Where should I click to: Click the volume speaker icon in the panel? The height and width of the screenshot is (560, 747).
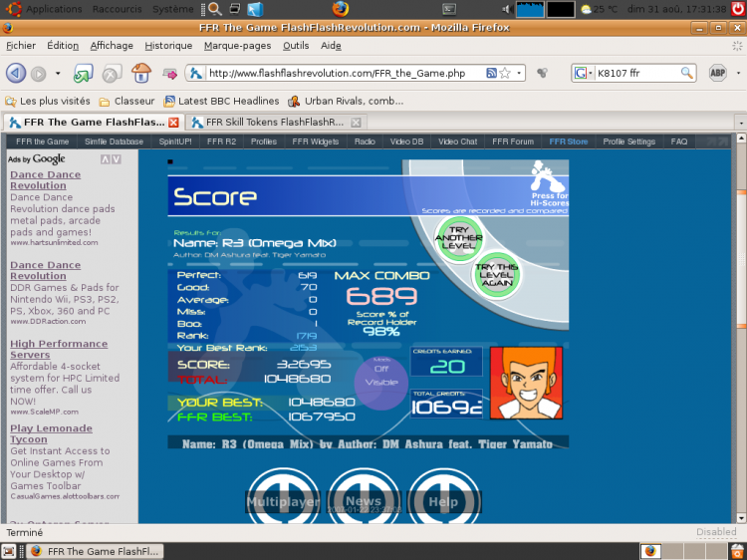pos(507,9)
